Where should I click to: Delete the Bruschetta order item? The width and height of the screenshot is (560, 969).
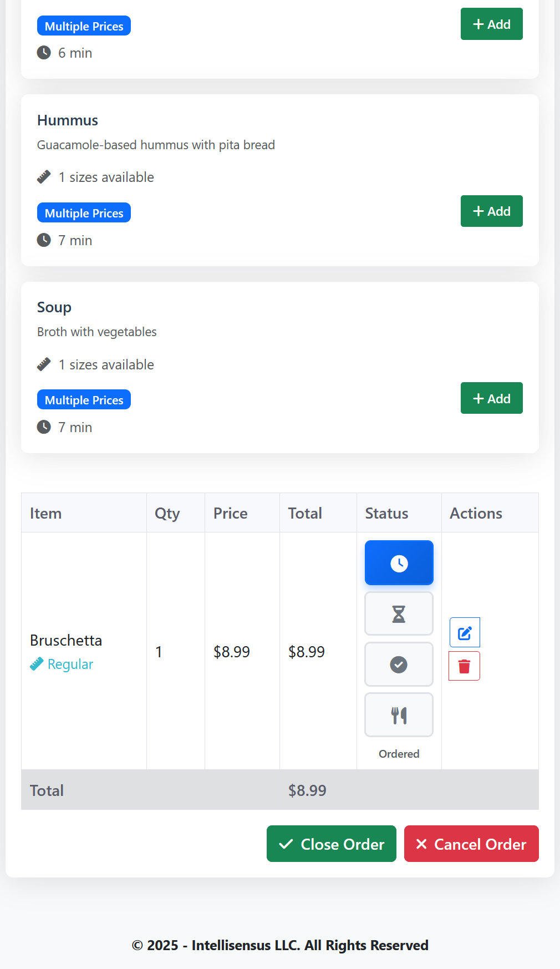pos(465,666)
